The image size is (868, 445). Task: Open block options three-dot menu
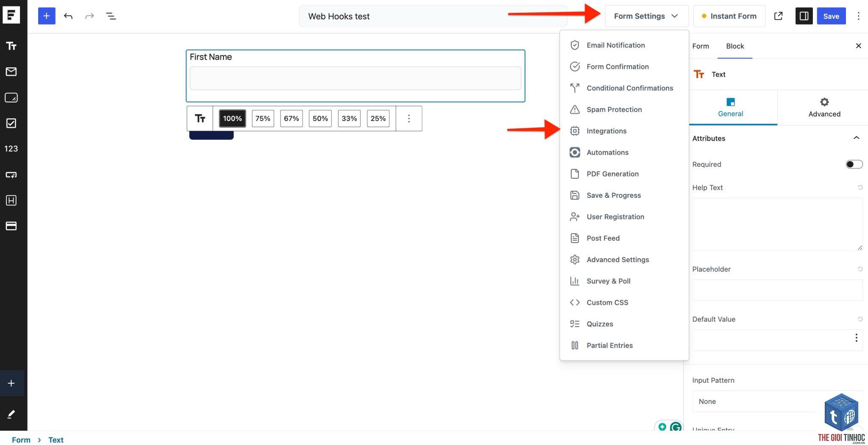coord(409,119)
